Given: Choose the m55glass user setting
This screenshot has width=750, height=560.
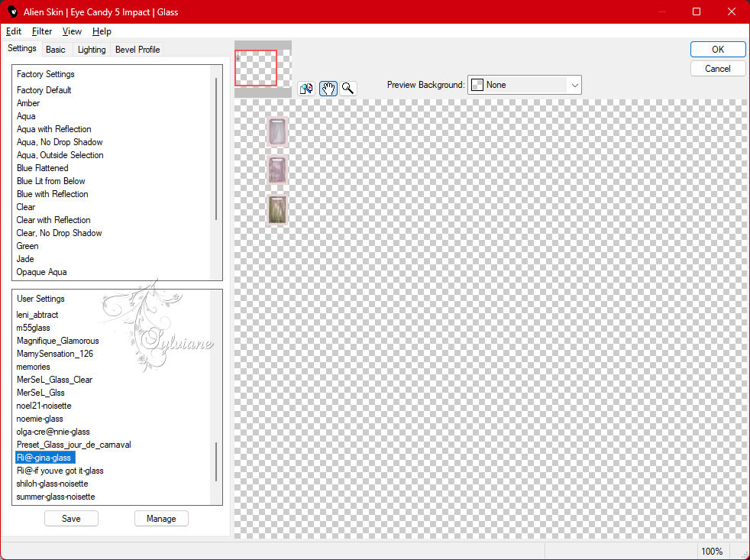Looking at the screenshot, I should pyautogui.click(x=33, y=328).
